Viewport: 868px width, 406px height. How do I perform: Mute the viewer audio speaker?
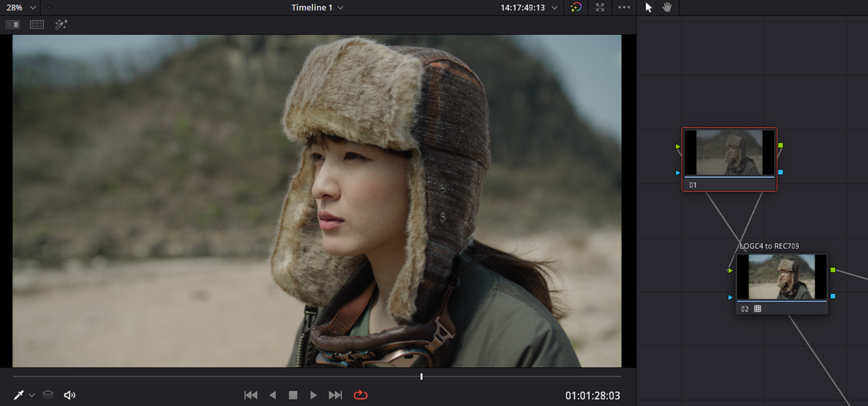tap(69, 394)
